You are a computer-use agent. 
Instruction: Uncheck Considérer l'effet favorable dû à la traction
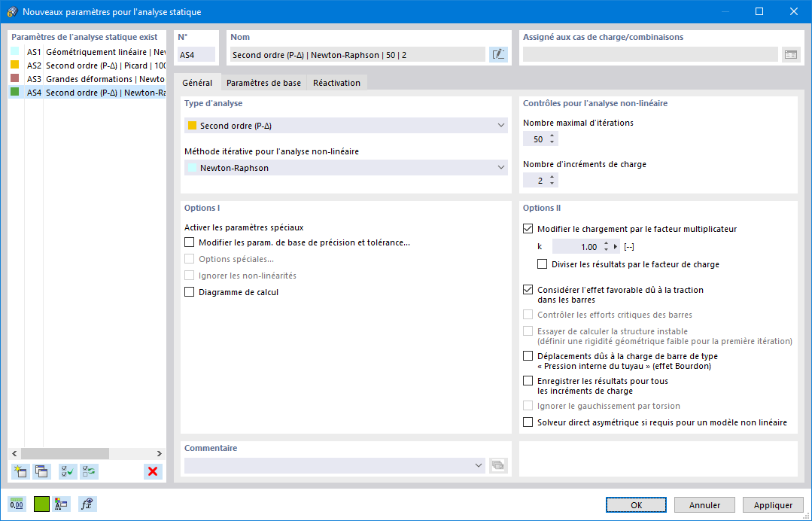pyautogui.click(x=528, y=290)
